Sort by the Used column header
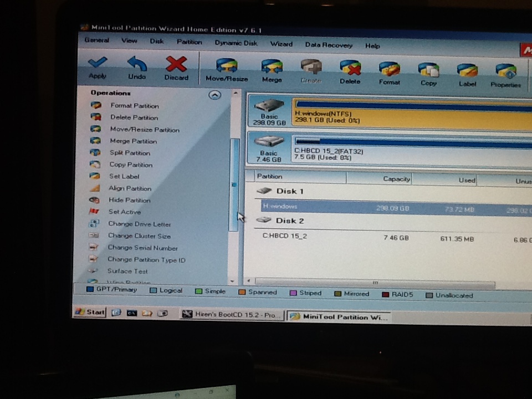 click(444, 180)
